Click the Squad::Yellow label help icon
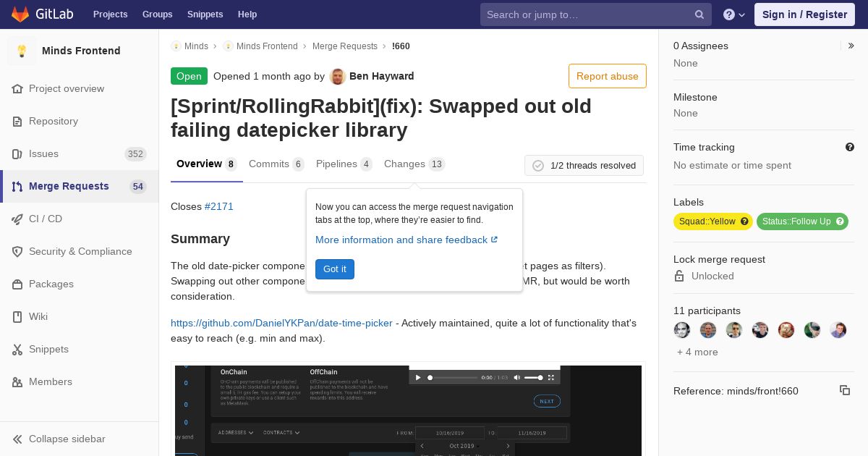This screenshot has width=868, height=456. click(x=744, y=221)
